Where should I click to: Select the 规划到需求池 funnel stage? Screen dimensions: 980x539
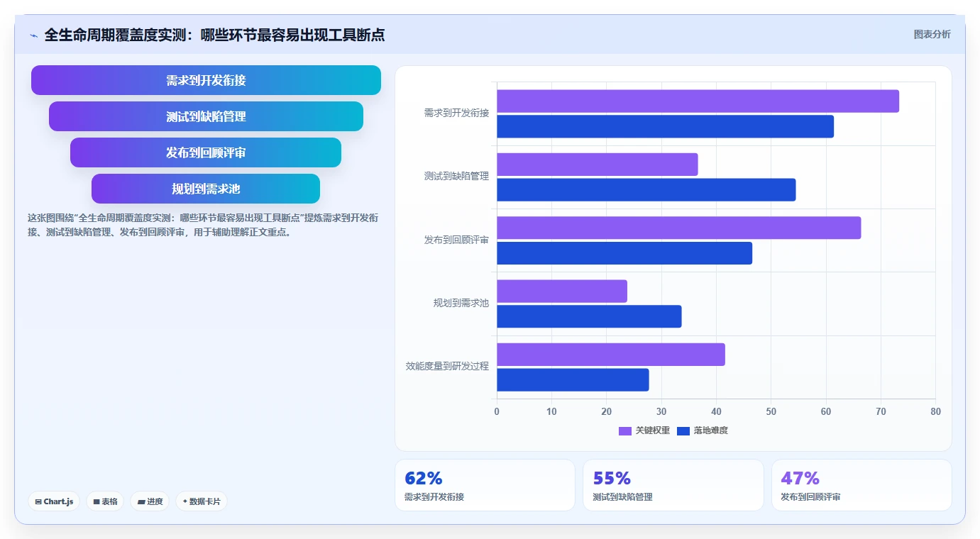tap(206, 189)
